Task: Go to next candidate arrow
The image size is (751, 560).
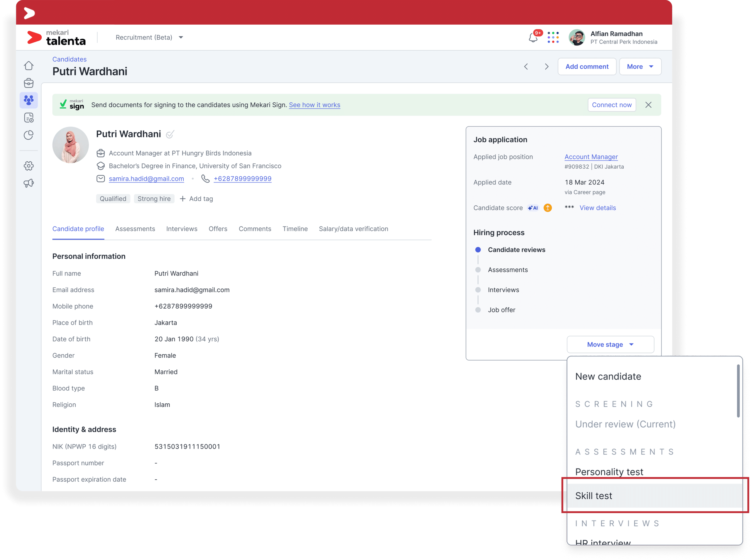Action: pos(546,67)
